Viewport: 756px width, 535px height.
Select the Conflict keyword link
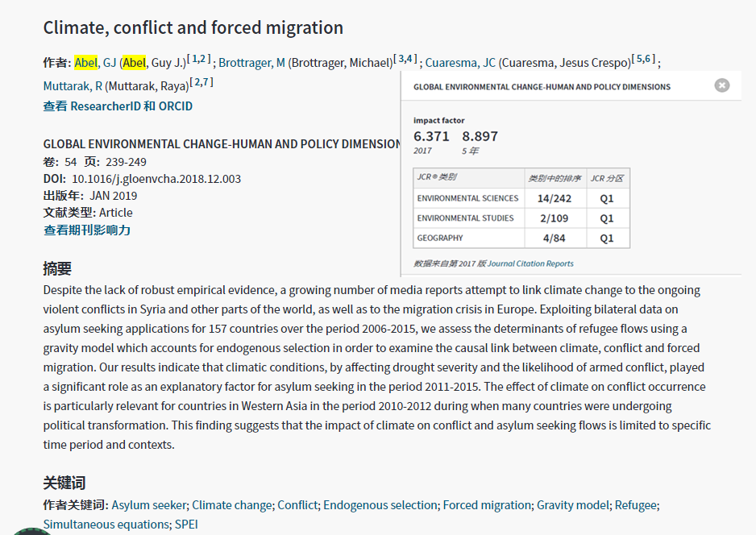297,505
